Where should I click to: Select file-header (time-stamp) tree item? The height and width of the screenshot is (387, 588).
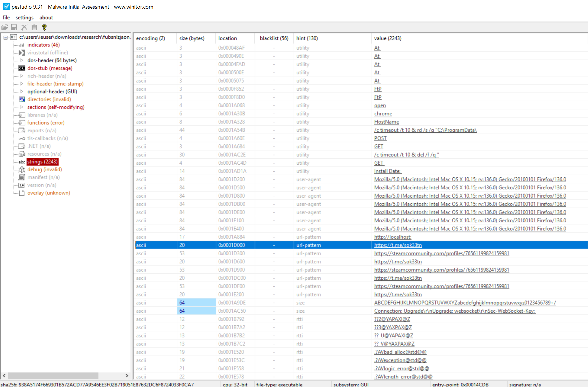tap(55, 84)
